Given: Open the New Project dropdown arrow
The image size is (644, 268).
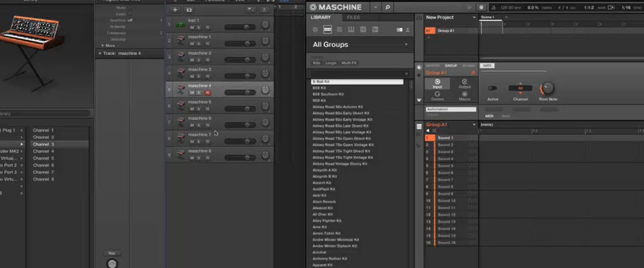Looking at the screenshot, I should click(474, 17).
